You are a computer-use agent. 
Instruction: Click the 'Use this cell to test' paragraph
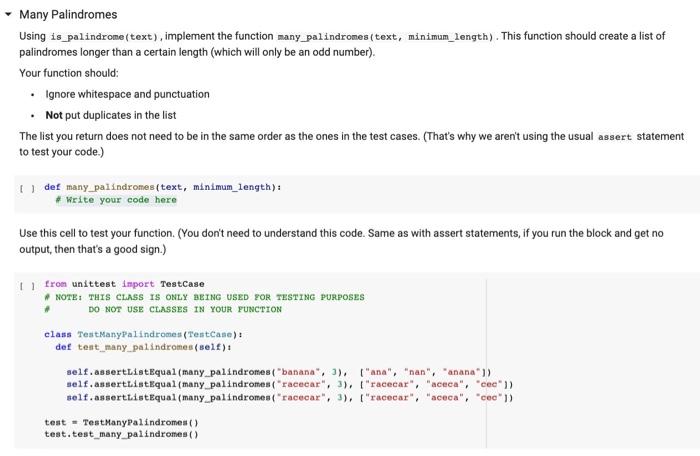pos(341,241)
